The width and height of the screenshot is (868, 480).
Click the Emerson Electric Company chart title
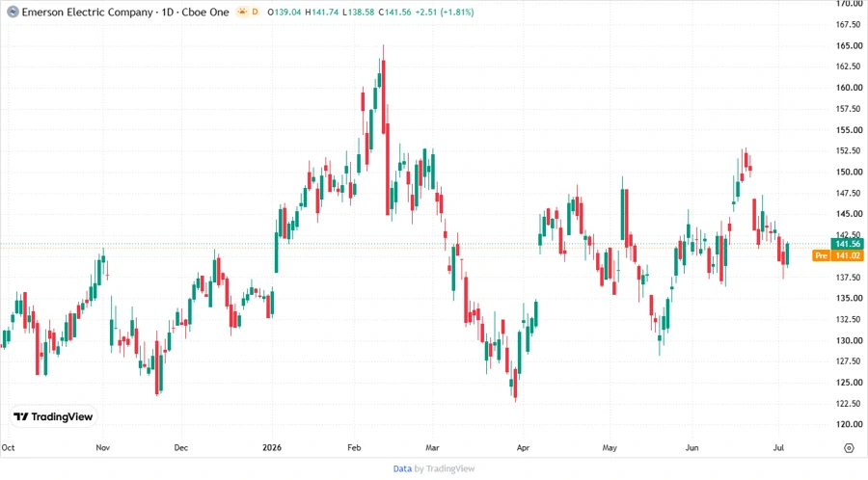click(88, 13)
